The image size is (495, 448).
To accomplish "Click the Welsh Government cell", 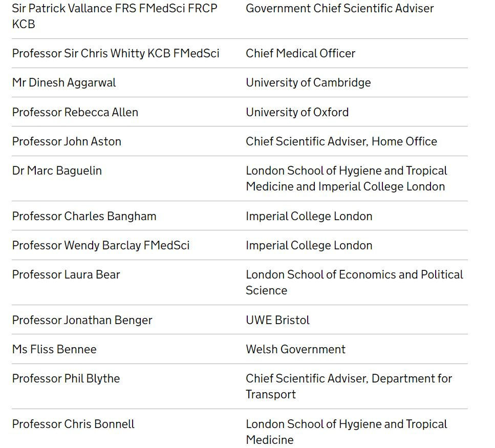I will pyautogui.click(x=295, y=350).
